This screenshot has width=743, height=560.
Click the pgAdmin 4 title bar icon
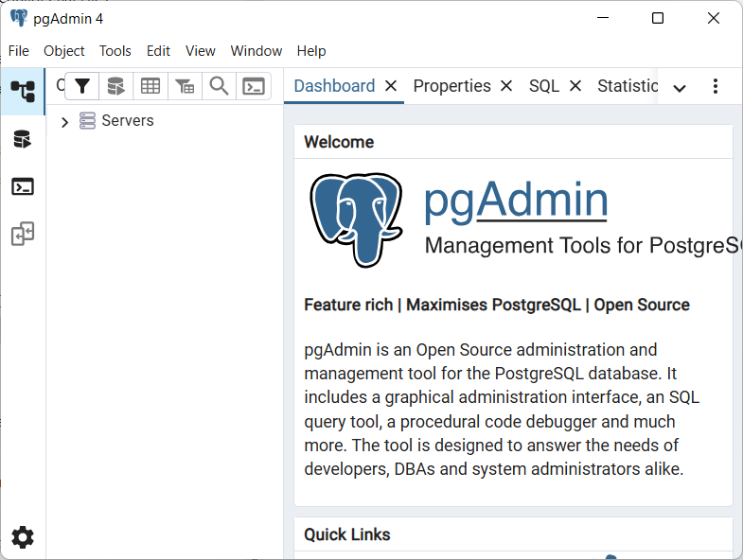coord(19,19)
